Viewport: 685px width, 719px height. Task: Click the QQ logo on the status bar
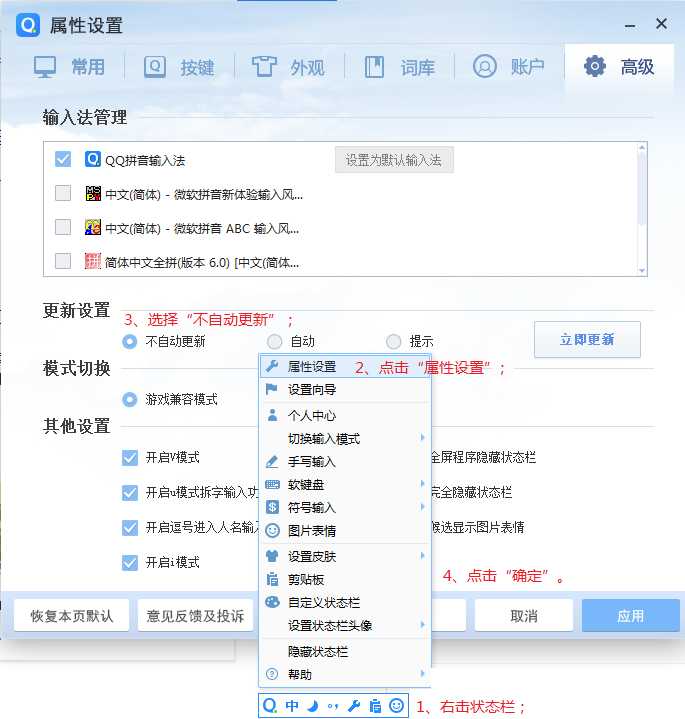tap(270, 705)
